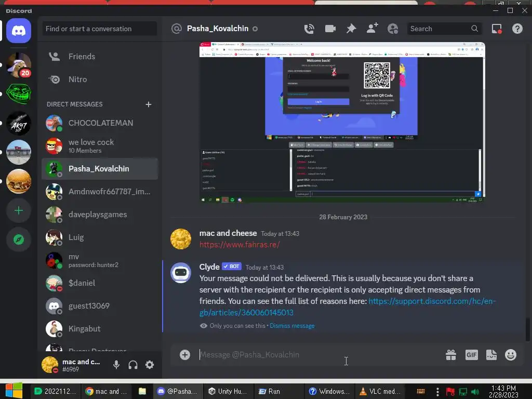The height and width of the screenshot is (399, 532).
Task: Click chat scrollbar thumb
Action: pos(527,329)
